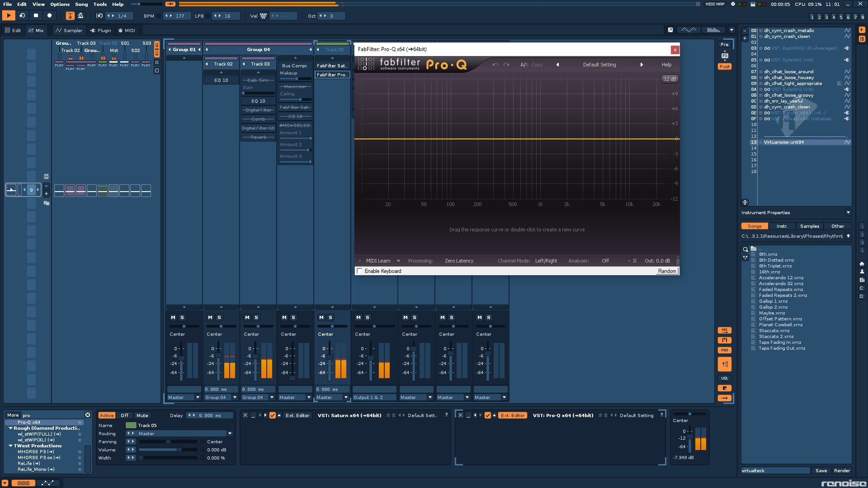Image resolution: width=868 pixels, height=488 pixels.
Task: Click the FabFilter Pro-Q EQ icon in chain
Action: tap(332, 75)
